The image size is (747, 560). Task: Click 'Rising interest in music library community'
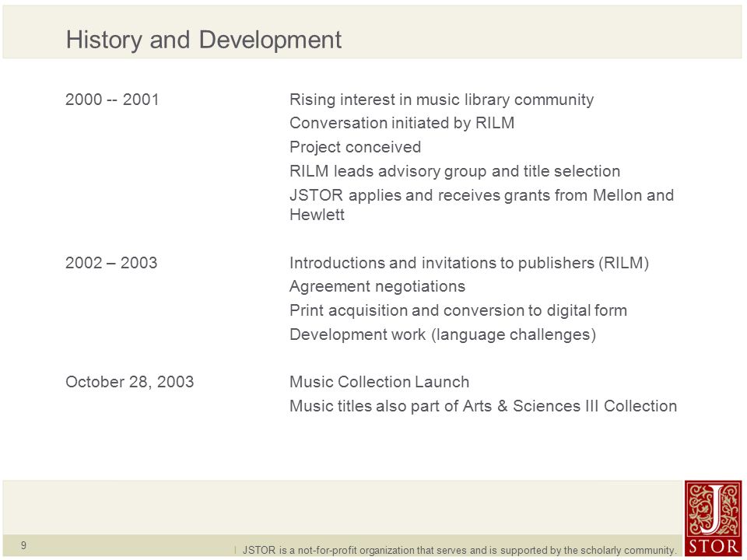[442, 100]
